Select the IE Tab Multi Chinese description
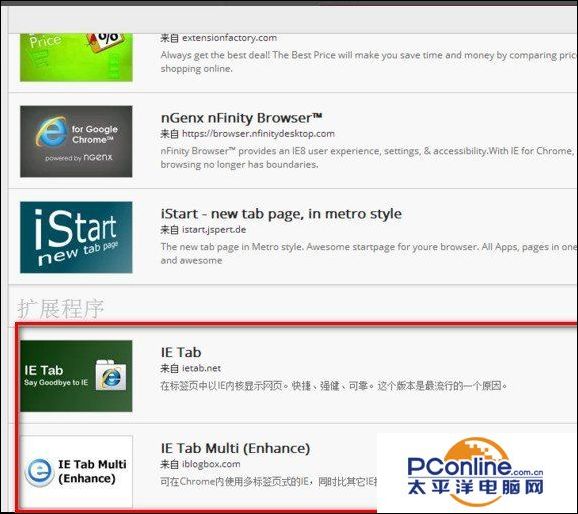This screenshot has width=578, height=514. tap(269, 482)
